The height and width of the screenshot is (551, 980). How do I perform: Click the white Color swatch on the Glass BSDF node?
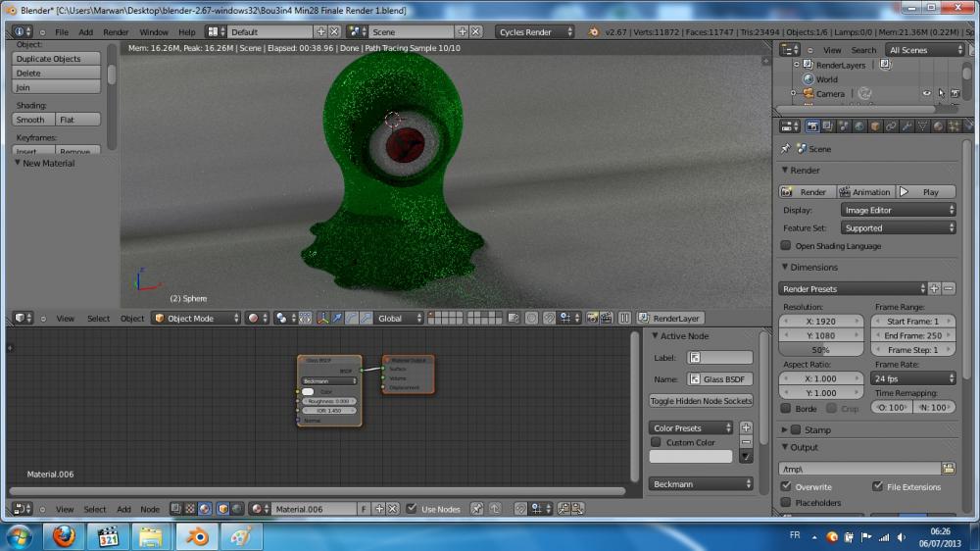308,391
